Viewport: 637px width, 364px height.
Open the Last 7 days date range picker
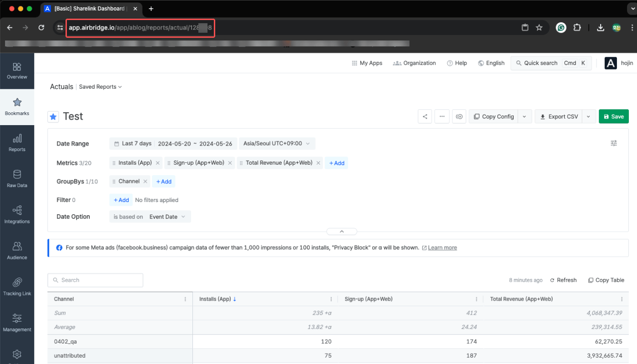(173, 143)
